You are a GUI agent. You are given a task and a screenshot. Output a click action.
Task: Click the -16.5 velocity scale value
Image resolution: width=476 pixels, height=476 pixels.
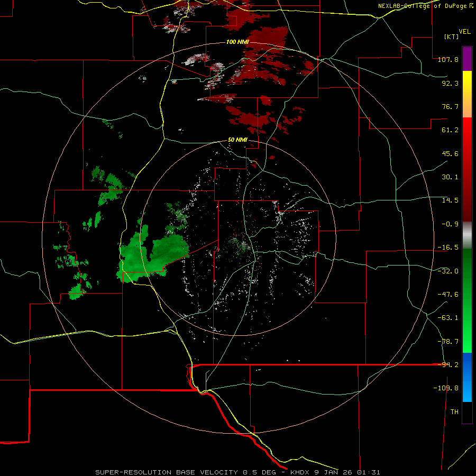pos(448,248)
